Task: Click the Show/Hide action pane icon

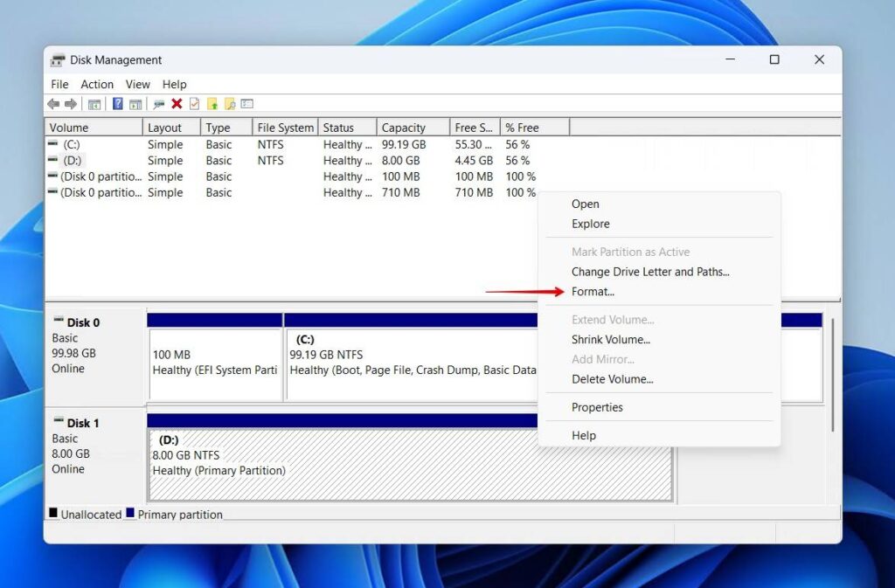Action: click(x=134, y=104)
